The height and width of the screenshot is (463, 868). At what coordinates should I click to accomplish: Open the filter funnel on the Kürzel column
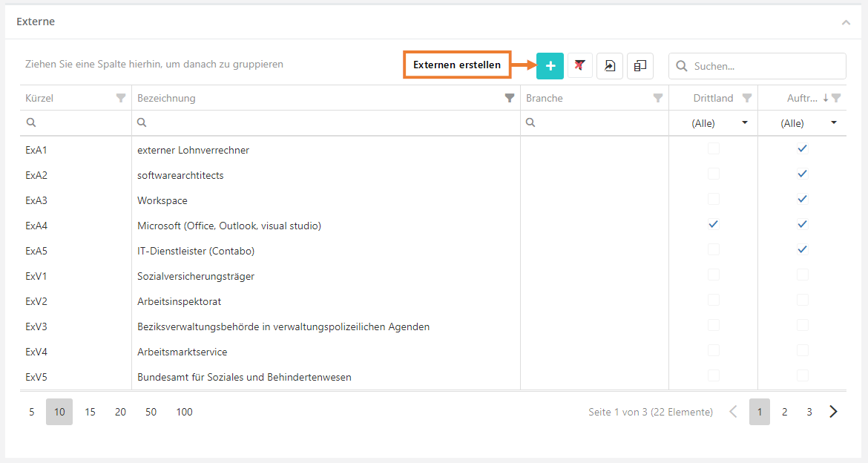click(121, 98)
